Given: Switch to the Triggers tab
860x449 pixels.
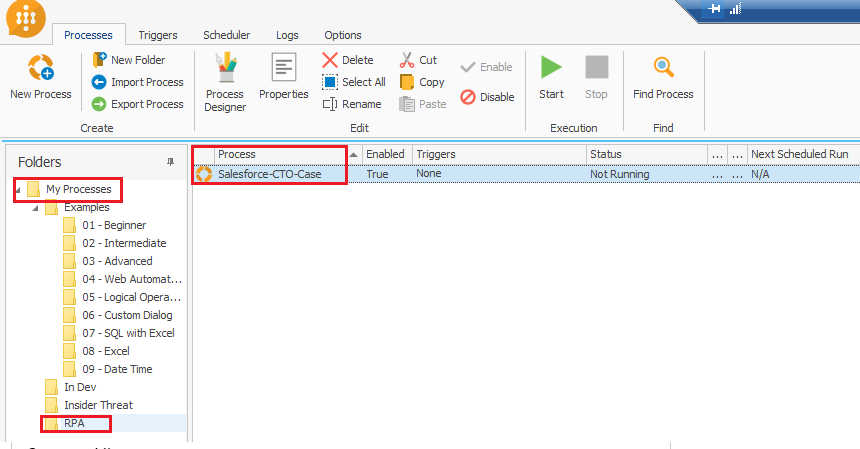Looking at the screenshot, I should pos(158,35).
